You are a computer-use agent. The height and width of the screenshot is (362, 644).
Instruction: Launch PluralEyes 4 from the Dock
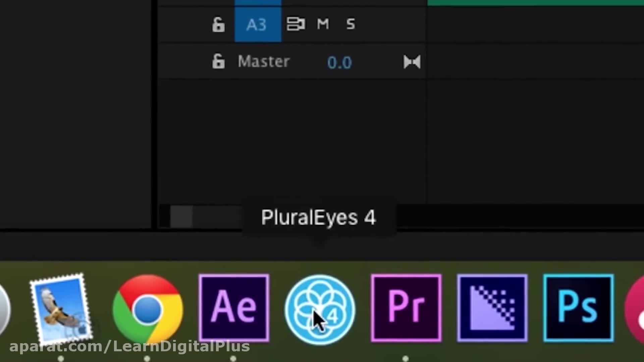coord(320,309)
